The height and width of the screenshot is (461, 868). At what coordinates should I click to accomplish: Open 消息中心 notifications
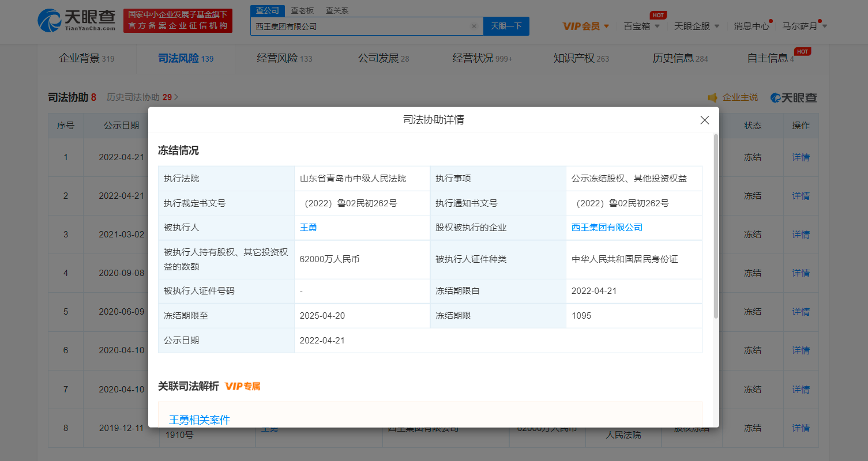point(751,26)
